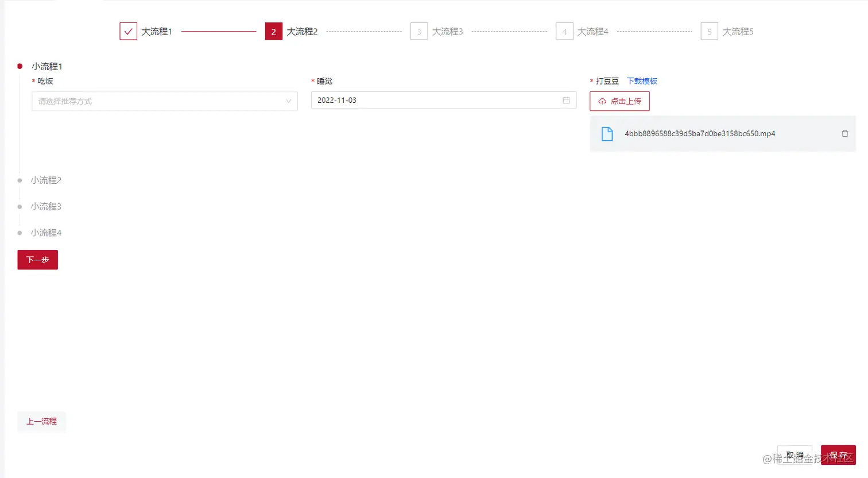868x478 pixels.
Task: Click the 打豆豆 field label
Action: pyautogui.click(x=607, y=81)
